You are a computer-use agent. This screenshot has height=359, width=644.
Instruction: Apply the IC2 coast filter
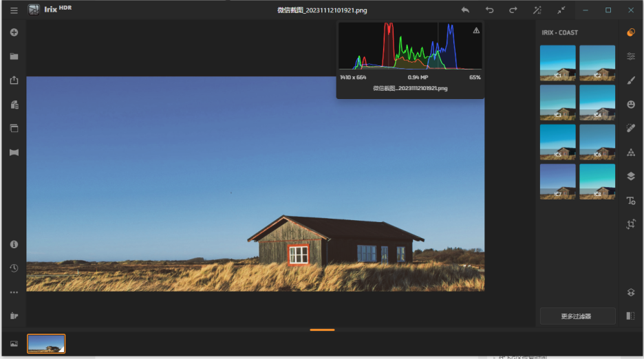click(x=597, y=63)
